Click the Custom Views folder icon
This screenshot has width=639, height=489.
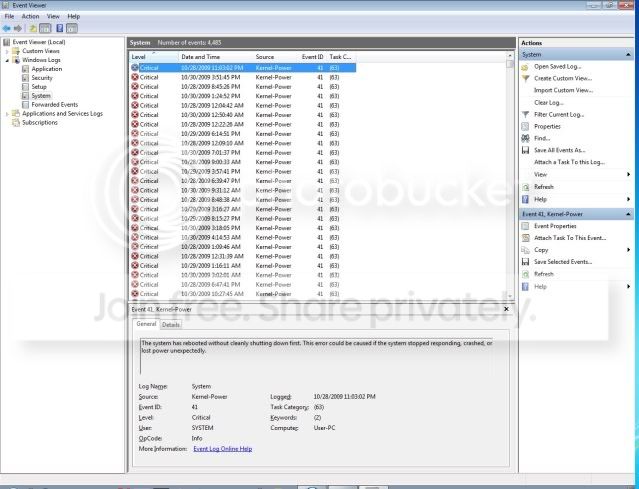[16, 51]
